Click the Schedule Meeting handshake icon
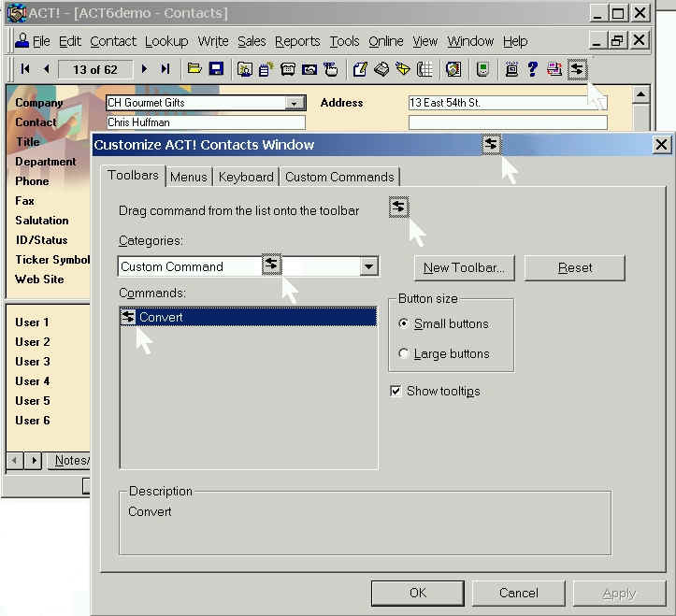Screen dimensions: 676x616 [x=309, y=69]
